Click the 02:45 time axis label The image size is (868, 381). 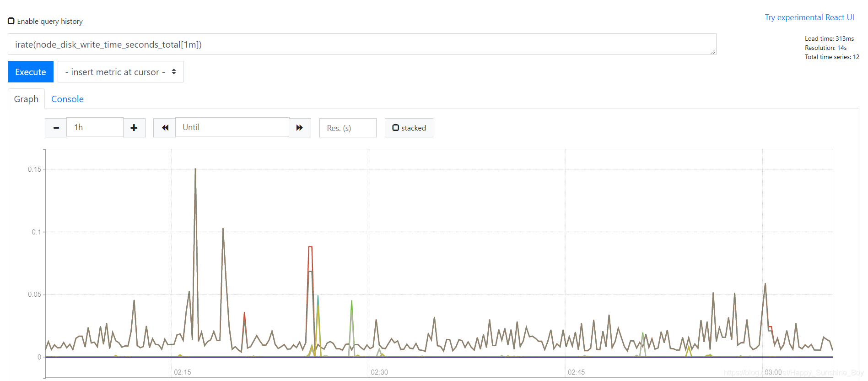pyautogui.click(x=576, y=372)
